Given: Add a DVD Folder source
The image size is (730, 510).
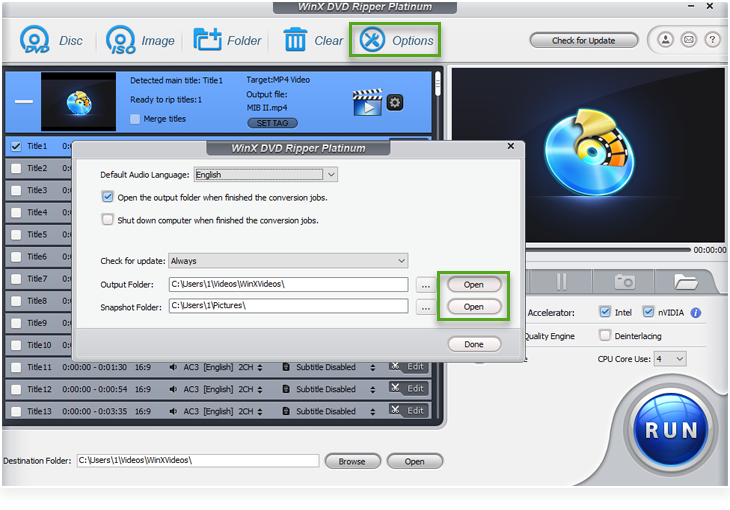Looking at the screenshot, I should [227, 41].
